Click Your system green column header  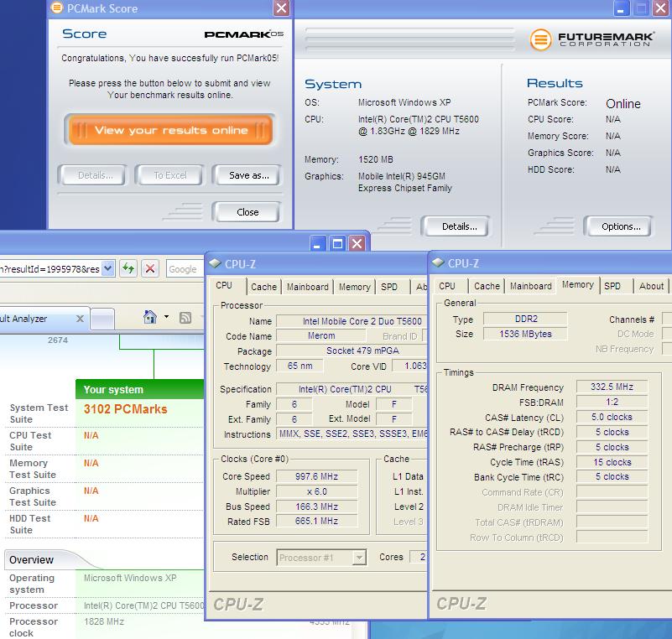[x=140, y=389]
